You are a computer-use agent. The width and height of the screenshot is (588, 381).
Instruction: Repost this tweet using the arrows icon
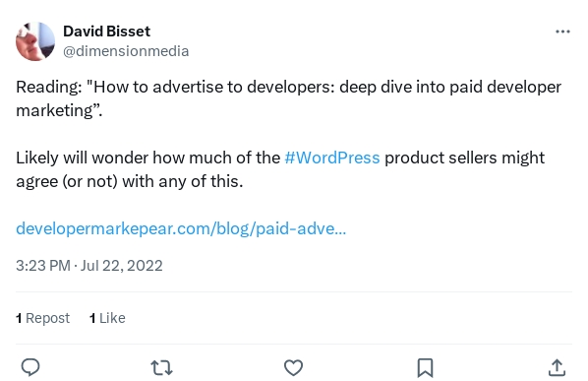161,368
